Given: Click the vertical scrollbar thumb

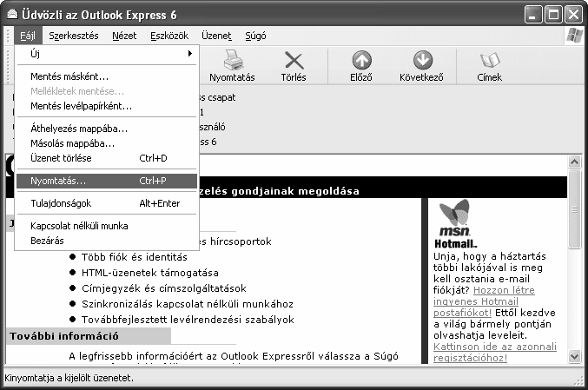Looking at the screenshot, I should [x=574, y=208].
